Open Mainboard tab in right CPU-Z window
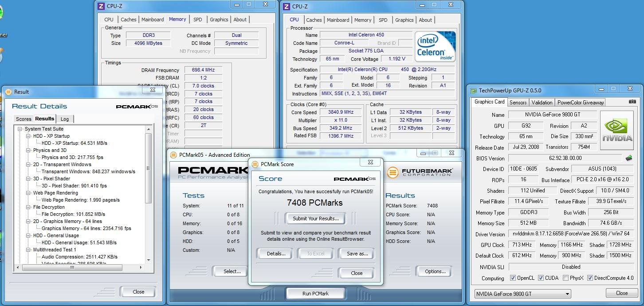Viewport: 644px width, 306px height. tap(338, 20)
